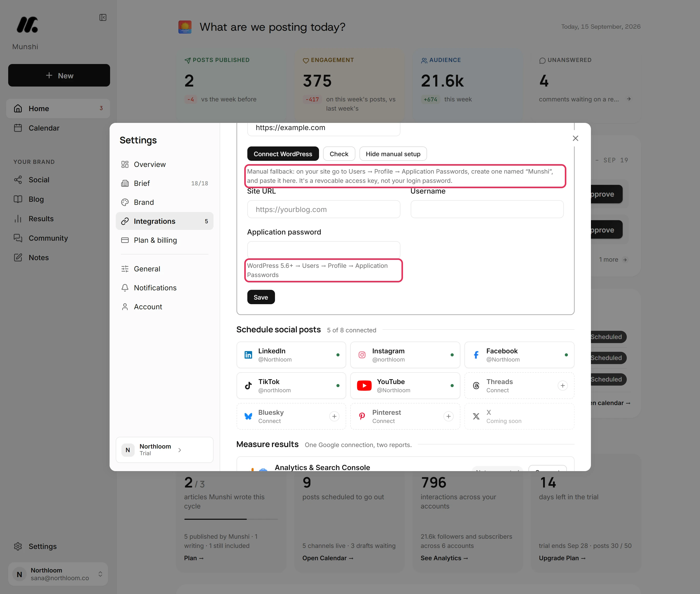Click the Posts Published card
This screenshot has height=594, width=700.
pos(231,86)
